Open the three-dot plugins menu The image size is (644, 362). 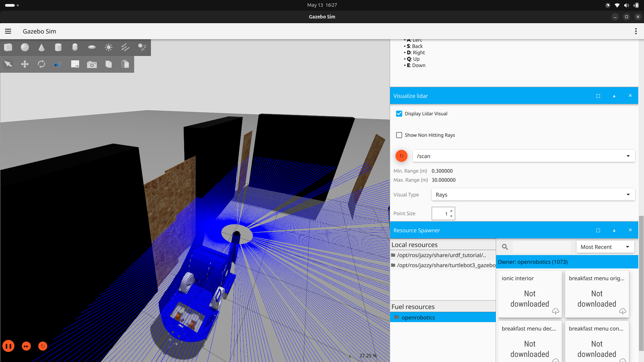pos(636,31)
